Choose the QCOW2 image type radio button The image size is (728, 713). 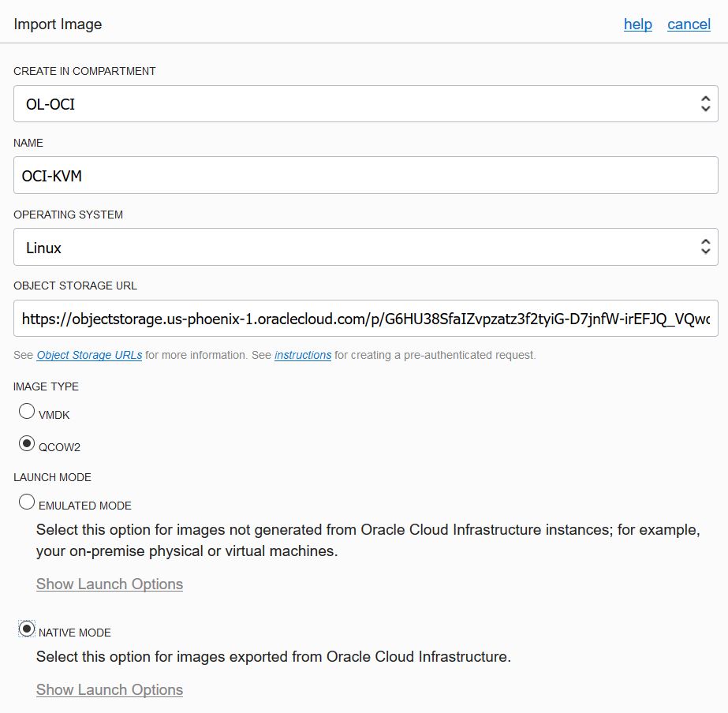27,444
